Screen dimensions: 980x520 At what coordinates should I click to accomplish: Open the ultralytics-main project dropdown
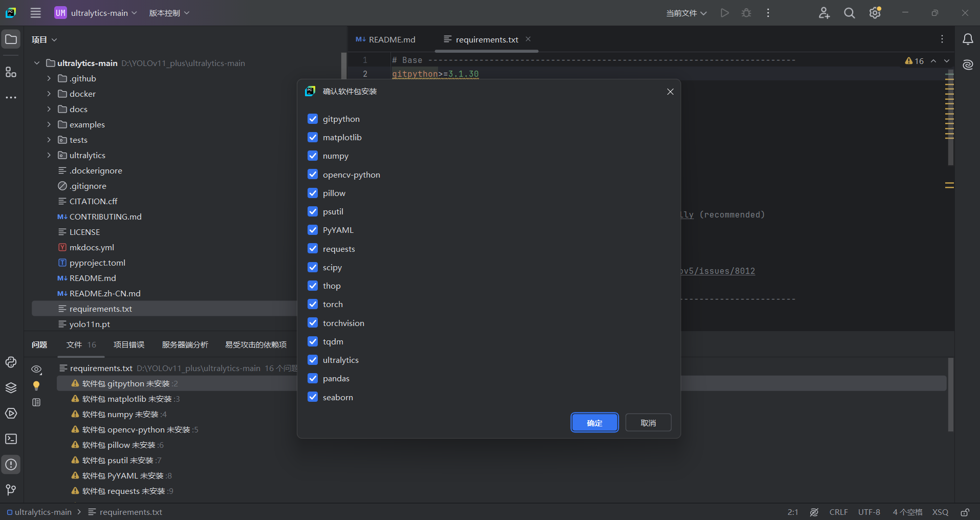coord(96,13)
